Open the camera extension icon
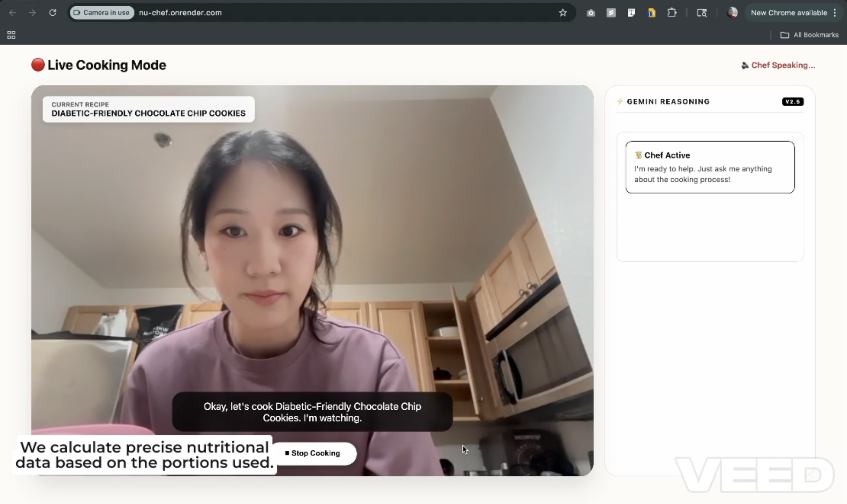The image size is (847, 504). point(591,13)
